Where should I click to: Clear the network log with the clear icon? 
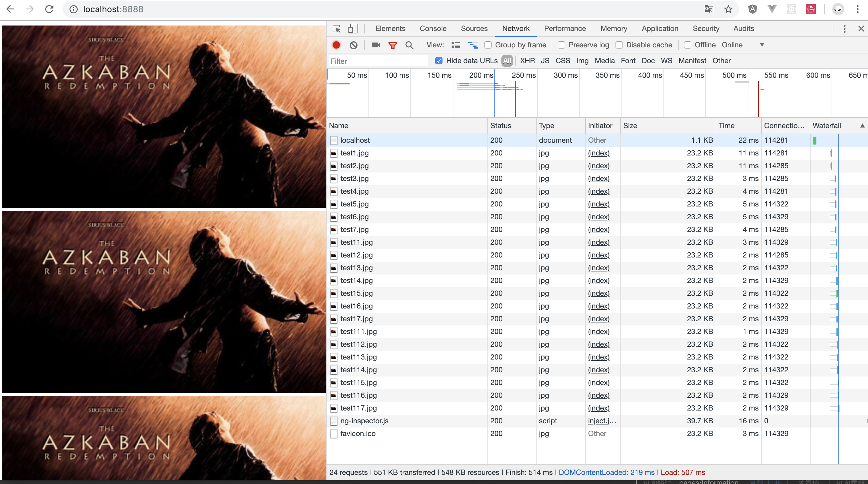click(x=353, y=45)
